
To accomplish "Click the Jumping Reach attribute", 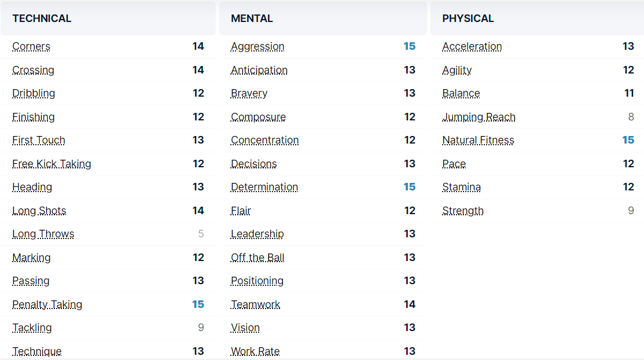I will pyautogui.click(x=479, y=117).
